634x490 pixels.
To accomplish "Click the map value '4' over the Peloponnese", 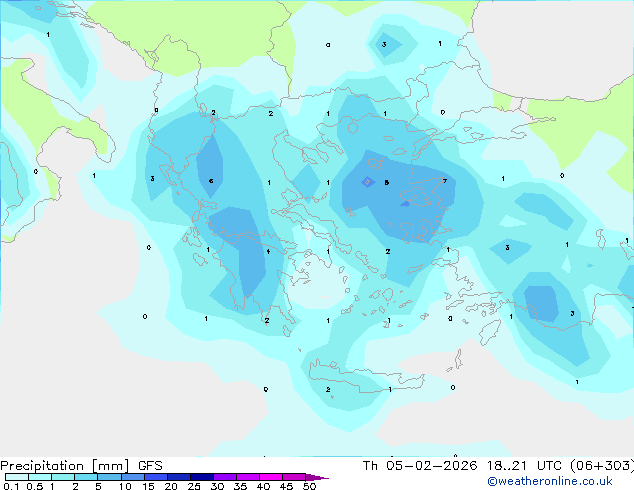I will 268,251.
